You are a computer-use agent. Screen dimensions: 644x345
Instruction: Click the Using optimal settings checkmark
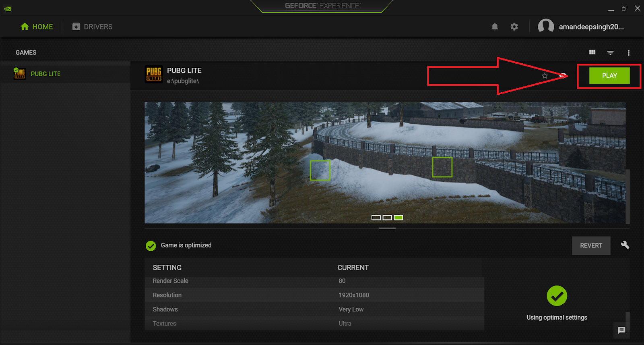pyautogui.click(x=557, y=296)
